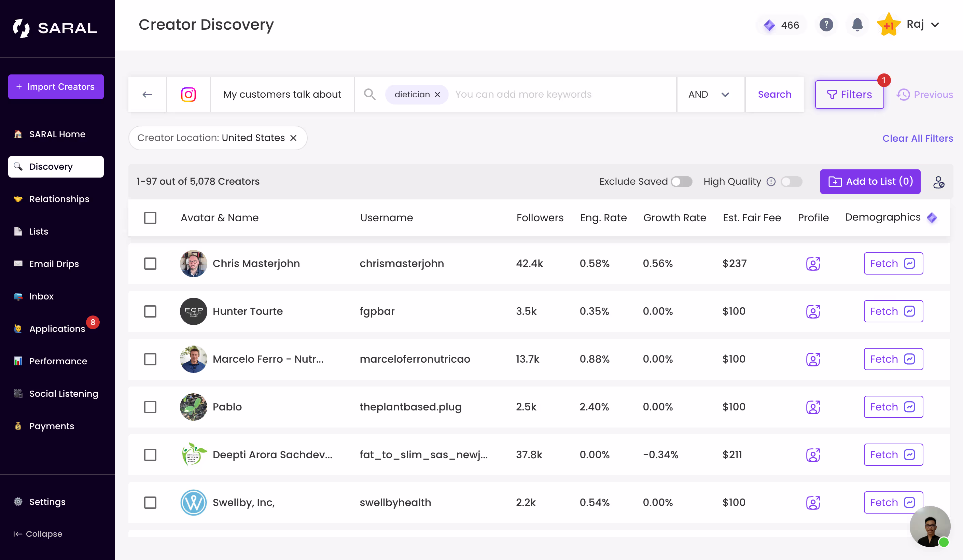Fetch demographics for Pablo

[893, 407]
